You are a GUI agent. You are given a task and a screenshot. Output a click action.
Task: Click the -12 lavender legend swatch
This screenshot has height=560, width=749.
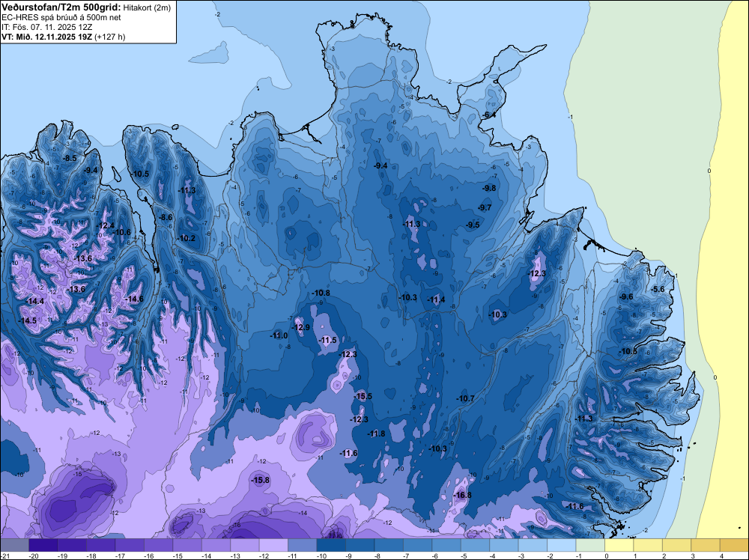pyautogui.click(x=273, y=545)
